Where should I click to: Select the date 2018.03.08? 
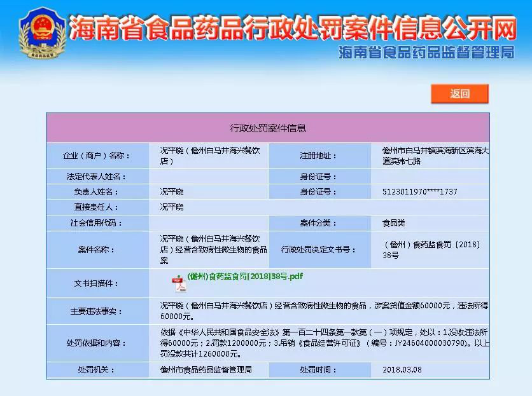402,370
